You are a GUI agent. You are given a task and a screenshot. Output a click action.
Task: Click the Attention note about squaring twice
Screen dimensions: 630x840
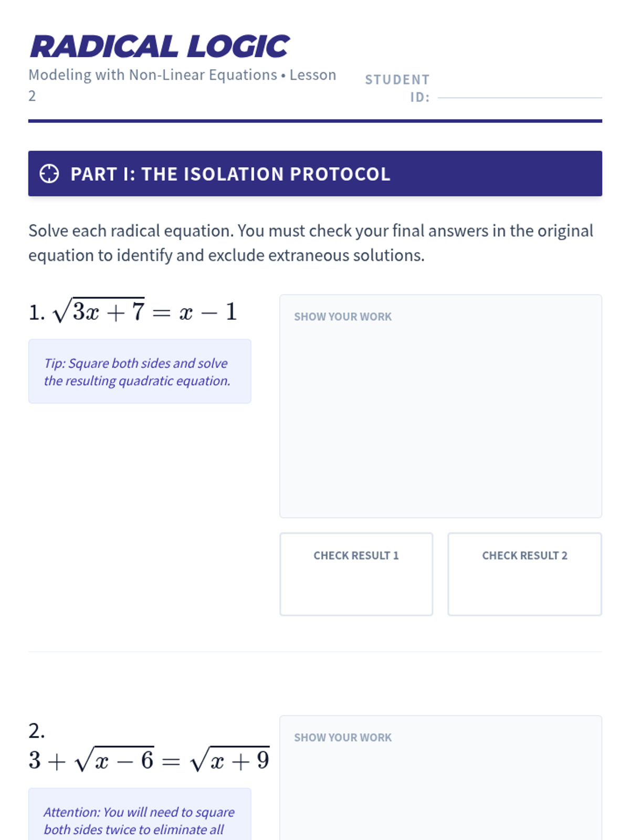(139, 820)
